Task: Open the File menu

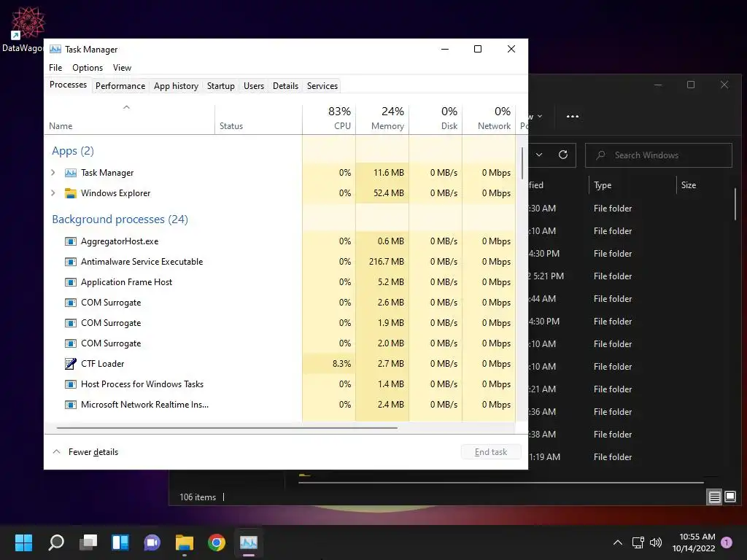Action: 55,68
